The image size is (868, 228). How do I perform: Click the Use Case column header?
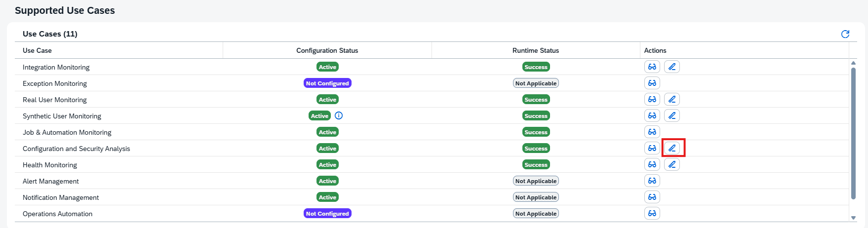[x=37, y=50]
